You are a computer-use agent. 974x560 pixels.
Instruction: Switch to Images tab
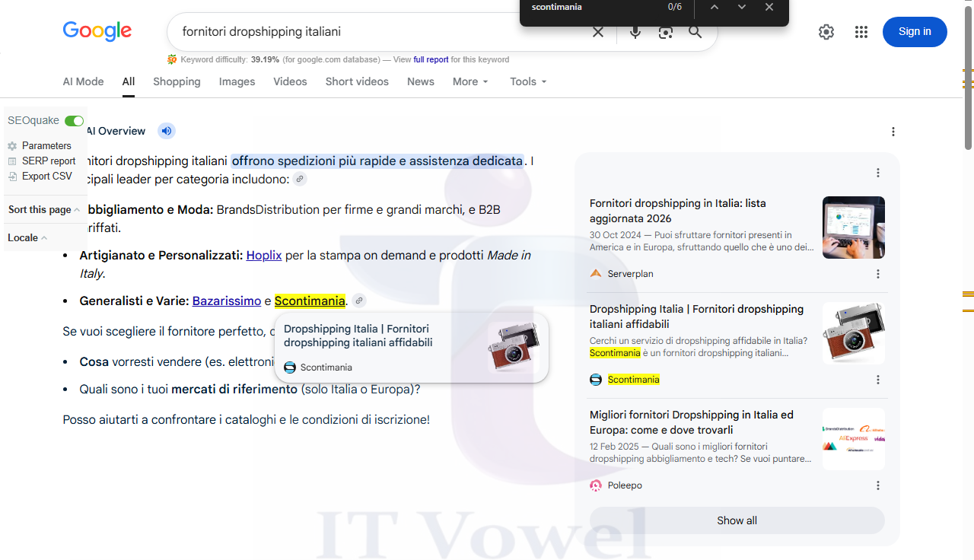(237, 81)
